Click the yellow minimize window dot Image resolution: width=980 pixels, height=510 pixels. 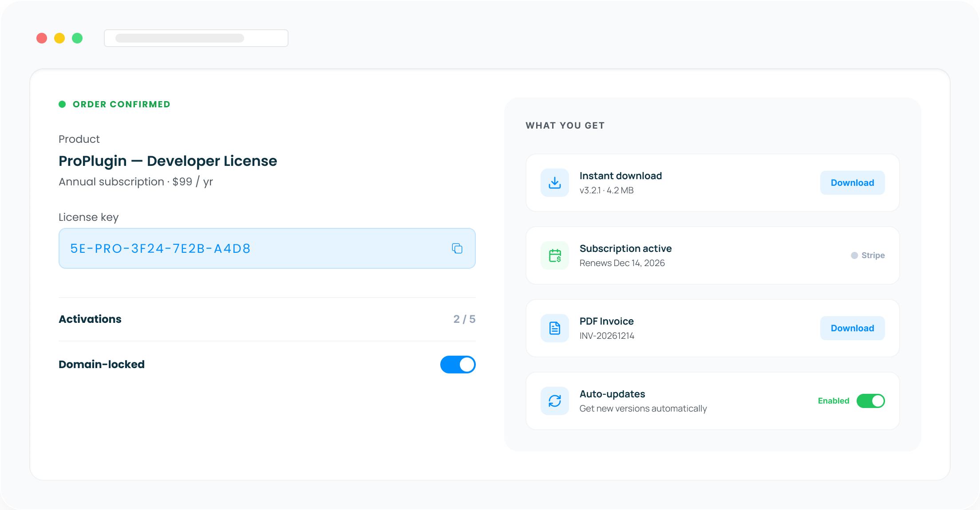59,38
